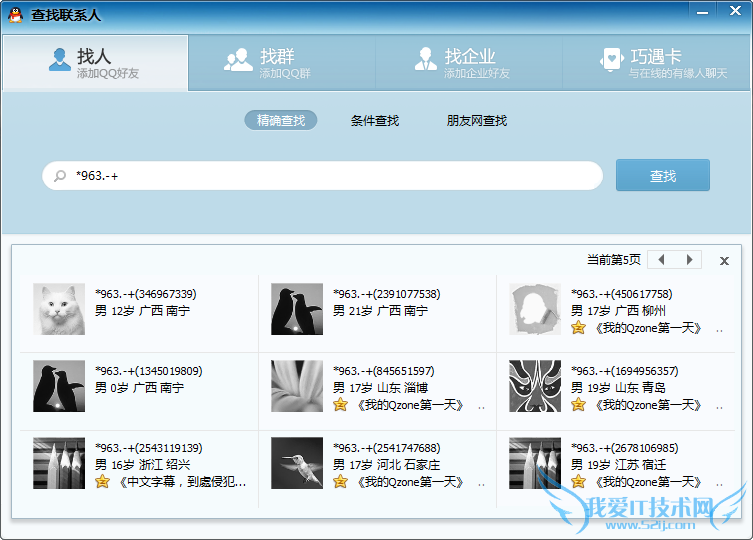The width and height of the screenshot is (753, 540).
Task: Open the 巧遇卡 tab
Action: [656, 62]
